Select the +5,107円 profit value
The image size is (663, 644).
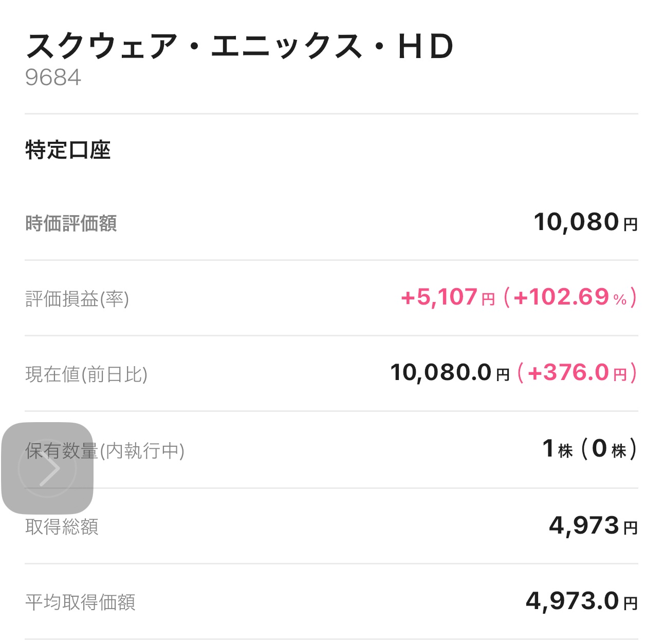(448, 297)
